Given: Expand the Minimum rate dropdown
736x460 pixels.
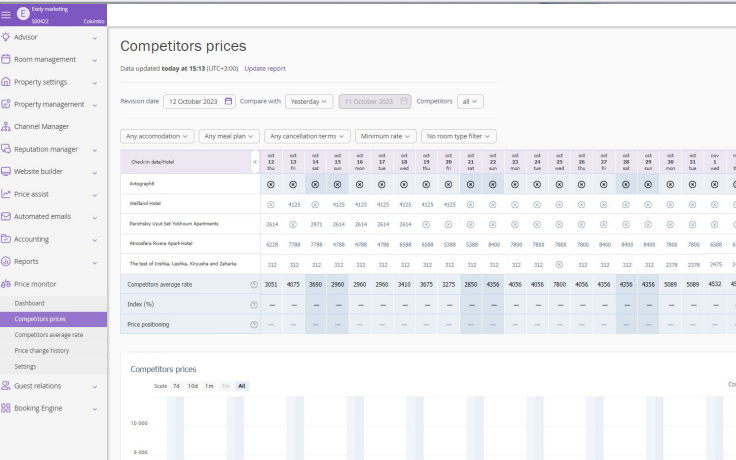Looking at the screenshot, I should 385,136.
